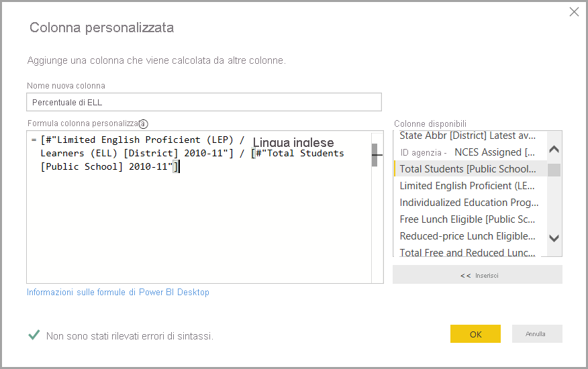The width and height of the screenshot is (588, 369).
Task: Select Reduced-price Lunch Eligible column
Action: [468, 236]
